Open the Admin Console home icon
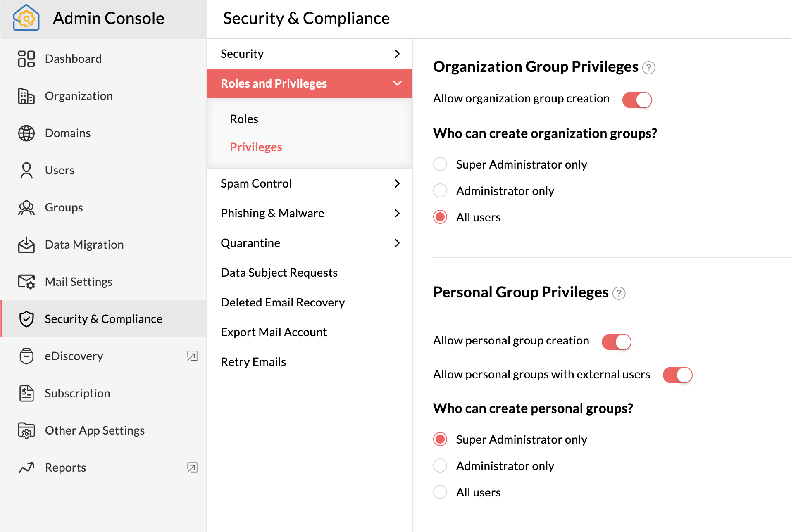The width and height of the screenshot is (791, 532). [x=26, y=17]
